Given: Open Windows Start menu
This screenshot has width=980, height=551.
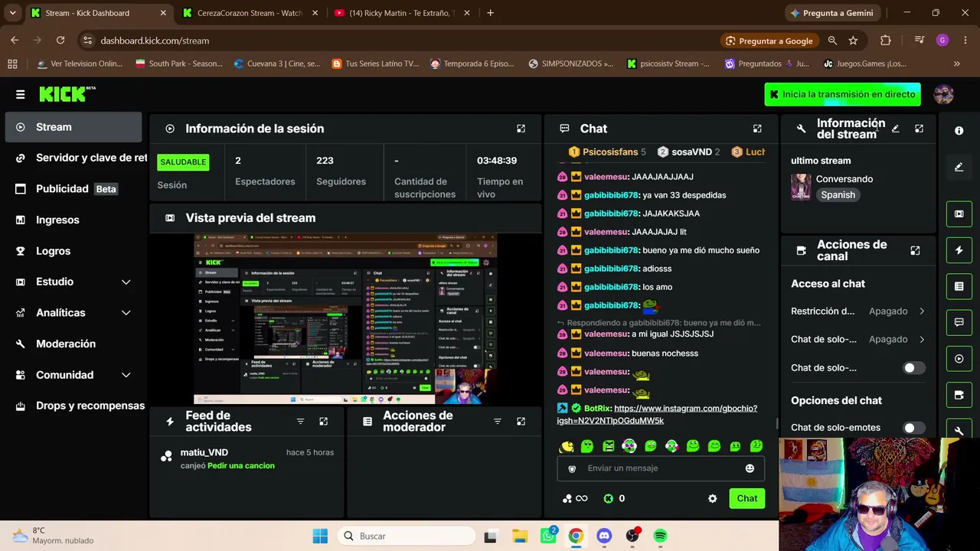Looking at the screenshot, I should pos(320,536).
